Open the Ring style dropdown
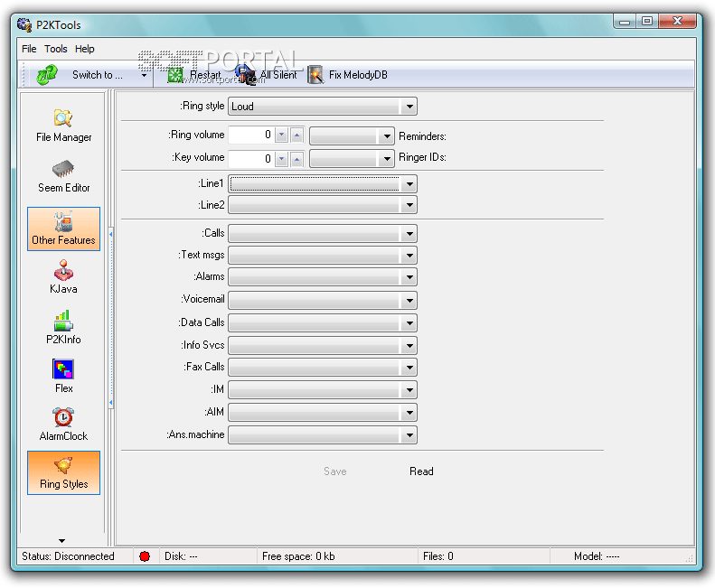 [323, 107]
